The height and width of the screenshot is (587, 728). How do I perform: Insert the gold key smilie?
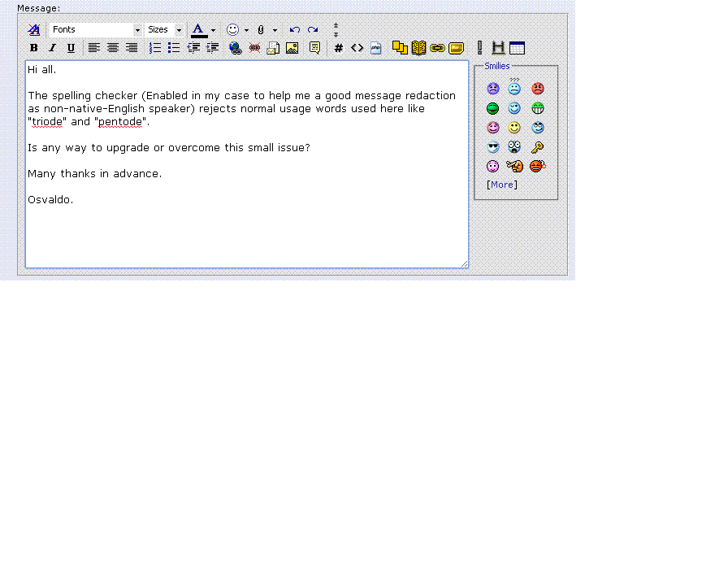[538, 147]
